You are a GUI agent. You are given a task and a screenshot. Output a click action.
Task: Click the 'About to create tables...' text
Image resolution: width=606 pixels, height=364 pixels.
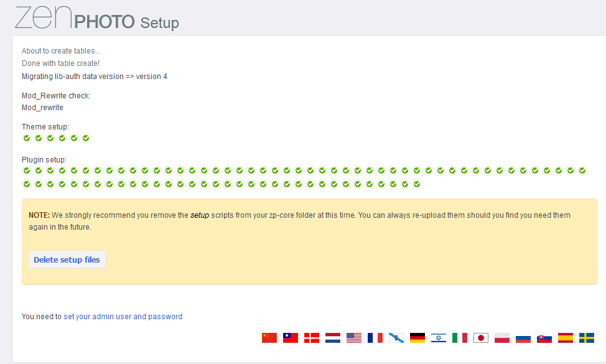(61, 51)
